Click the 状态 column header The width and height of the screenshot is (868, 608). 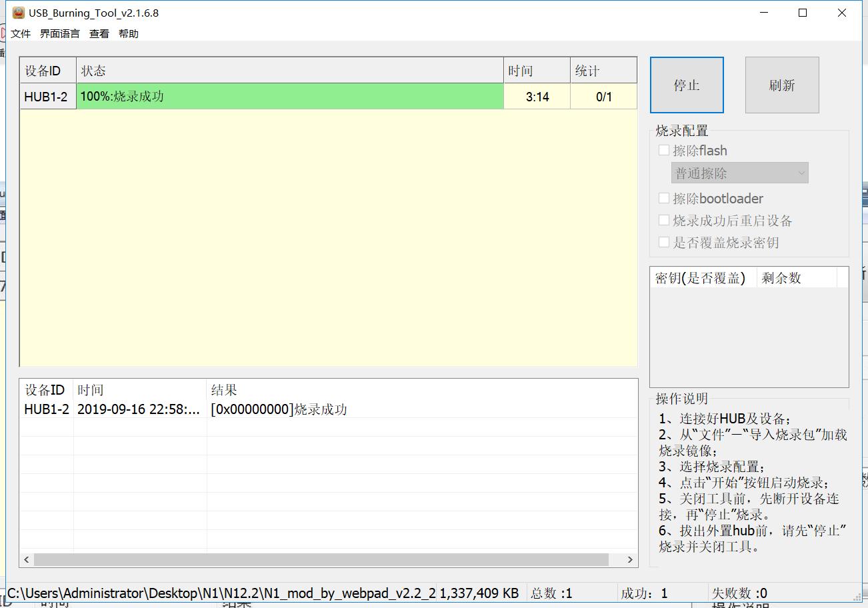tap(290, 71)
